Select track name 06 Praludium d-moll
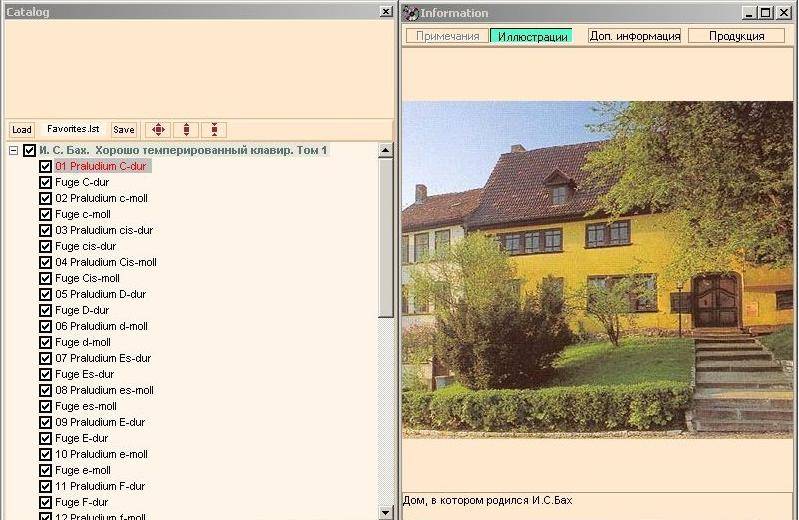799x520 pixels. 101,326
